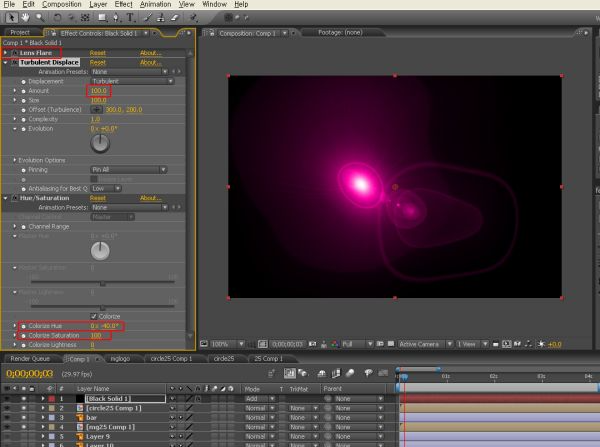
Task: Click the Master Saturation slider handle
Action: point(103,284)
